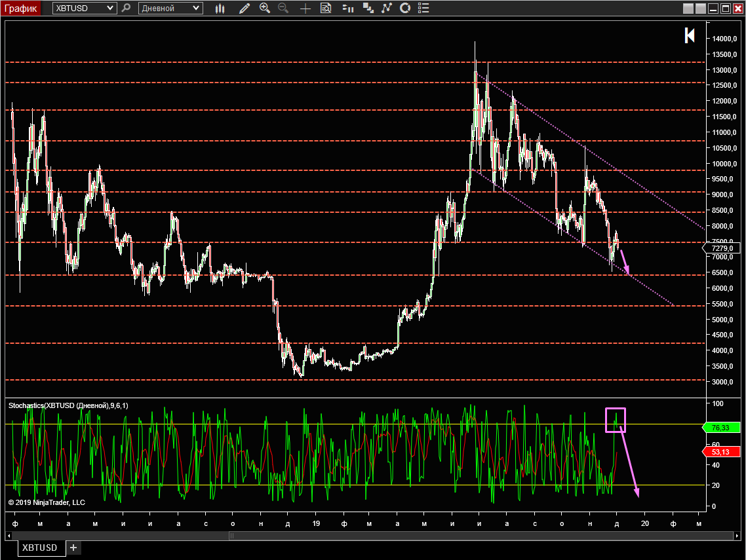This screenshot has width=746, height=560.
Task: Click the 14000,0 price axis label
Action: pos(724,39)
